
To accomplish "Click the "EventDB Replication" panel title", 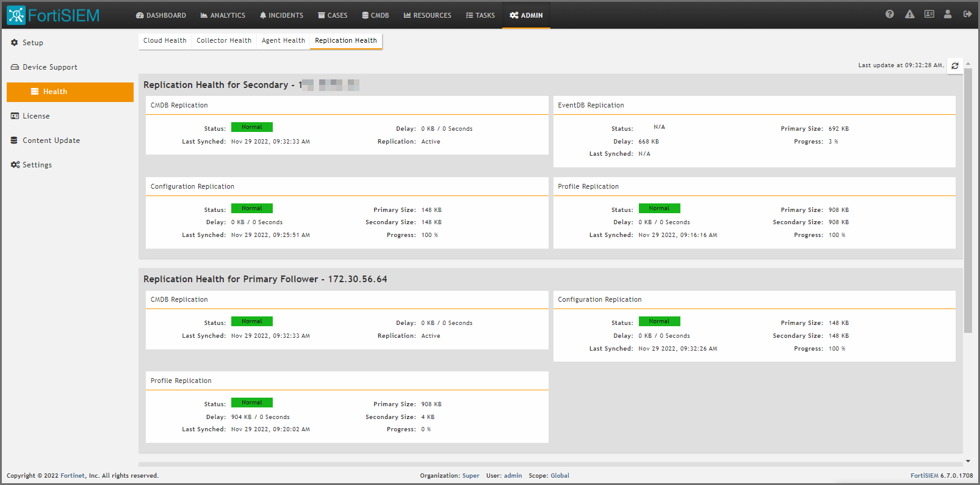I will click(591, 105).
